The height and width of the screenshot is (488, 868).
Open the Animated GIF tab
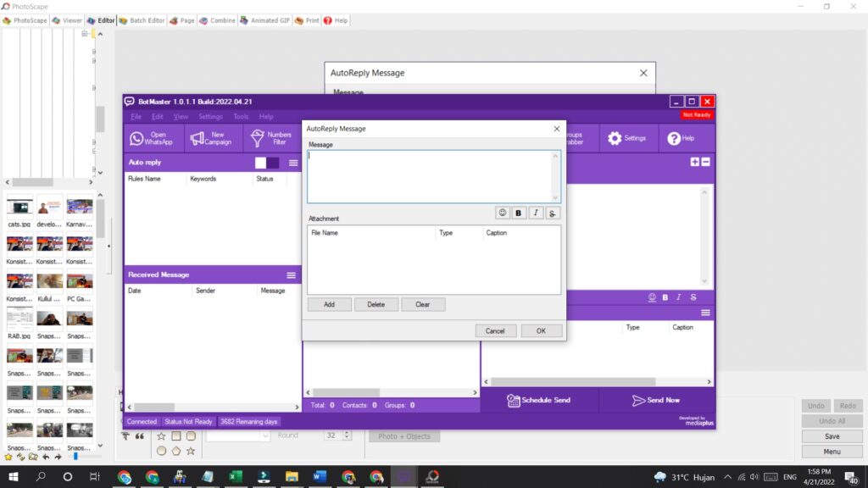click(x=265, y=20)
